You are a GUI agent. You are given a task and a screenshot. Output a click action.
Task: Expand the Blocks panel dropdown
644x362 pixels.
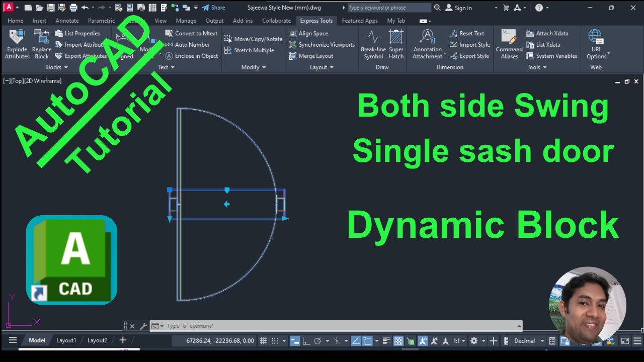click(x=57, y=67)
